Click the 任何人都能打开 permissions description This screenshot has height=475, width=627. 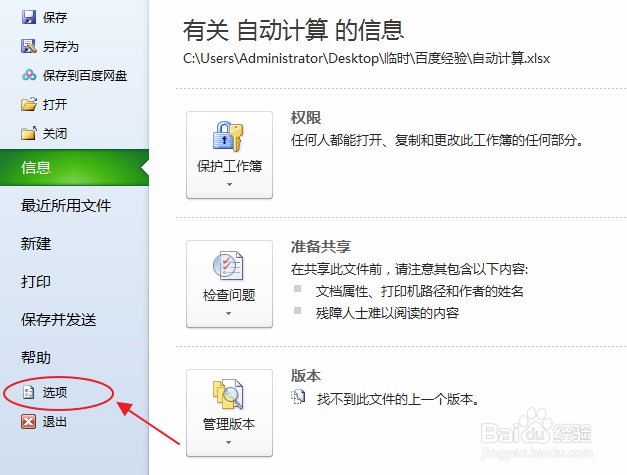(437, 140)
